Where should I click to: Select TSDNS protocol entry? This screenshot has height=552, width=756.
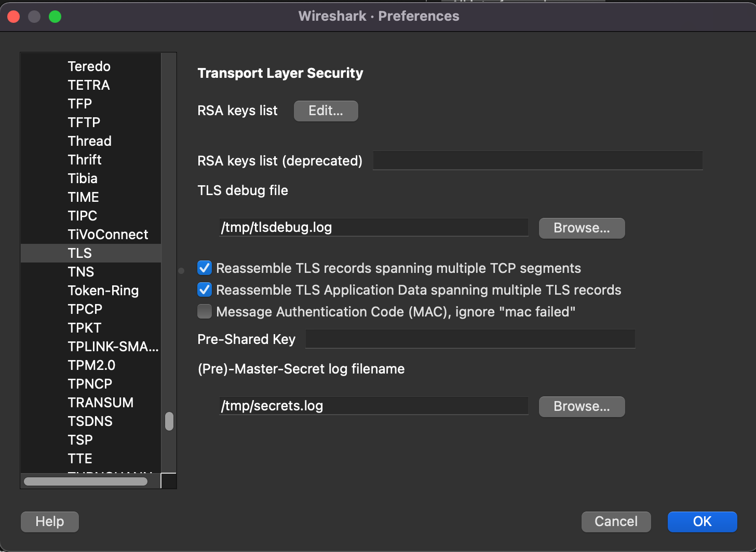[x=91, y=421]
